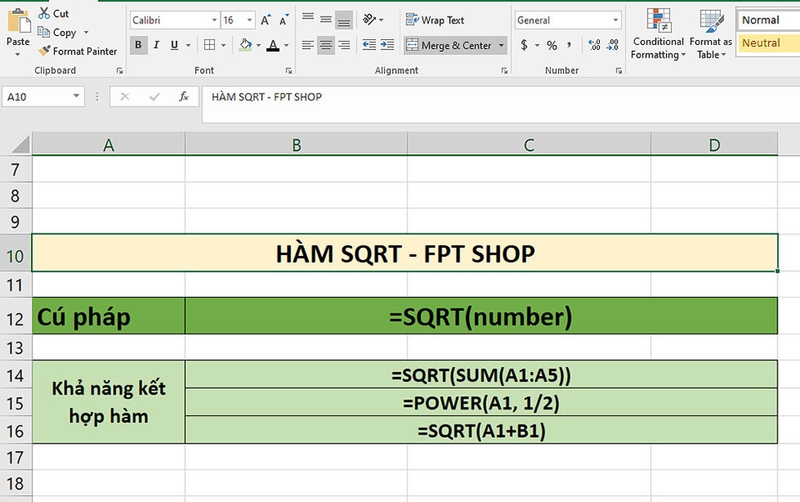
Task: Increase Decimal places icon
Action: 594,45
